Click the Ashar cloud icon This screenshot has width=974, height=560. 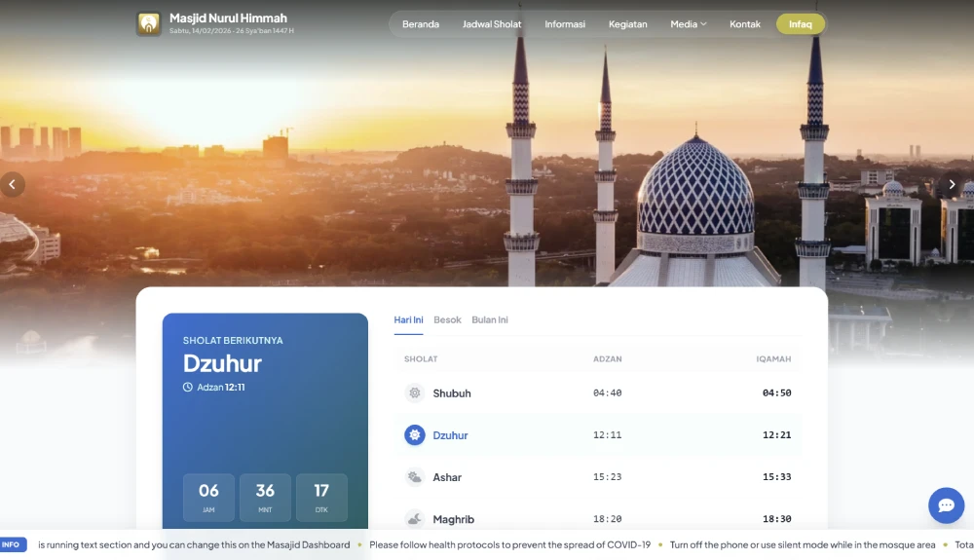pos(415,477)
